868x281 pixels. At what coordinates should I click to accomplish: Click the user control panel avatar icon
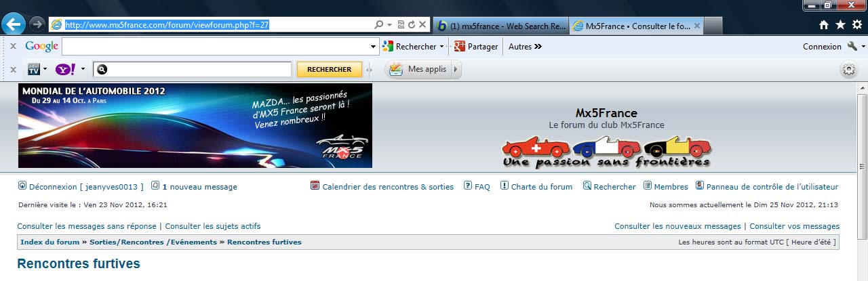(700, 186)
